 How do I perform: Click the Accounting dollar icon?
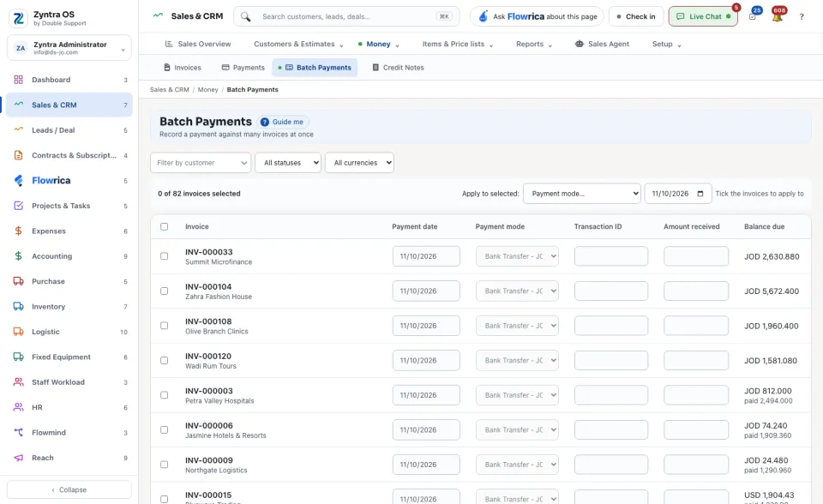pyautogui.click(x=18, y=256)
